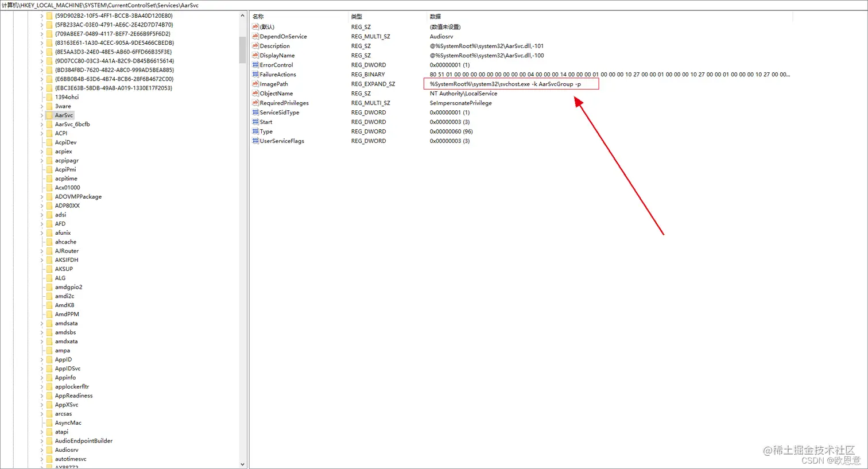Click the AarSvc folder icon

coord(49,115)
